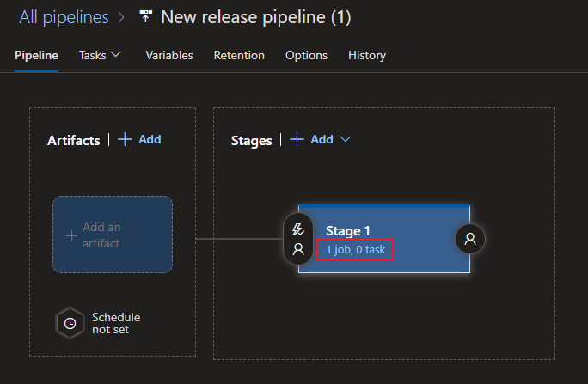Click the Schedule clock icon
The image size is (588, 384).
(70, 323)
